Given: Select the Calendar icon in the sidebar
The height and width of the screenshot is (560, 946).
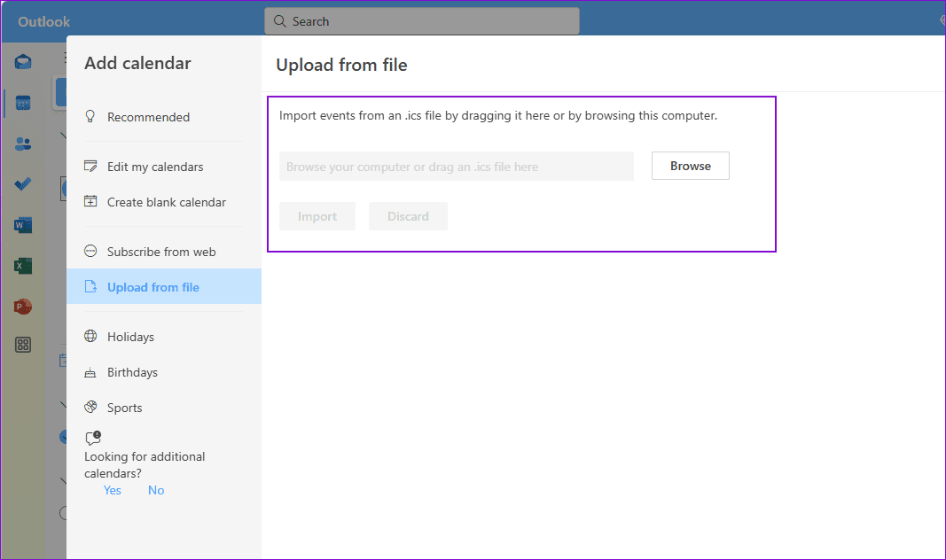Looking at the screenshot, I should click(22, 102).
